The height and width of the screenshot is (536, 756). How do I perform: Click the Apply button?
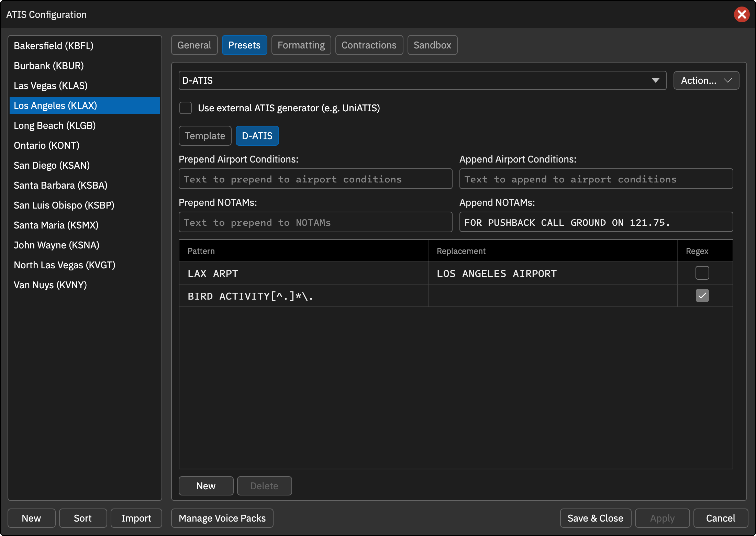[x=662, y=518]
